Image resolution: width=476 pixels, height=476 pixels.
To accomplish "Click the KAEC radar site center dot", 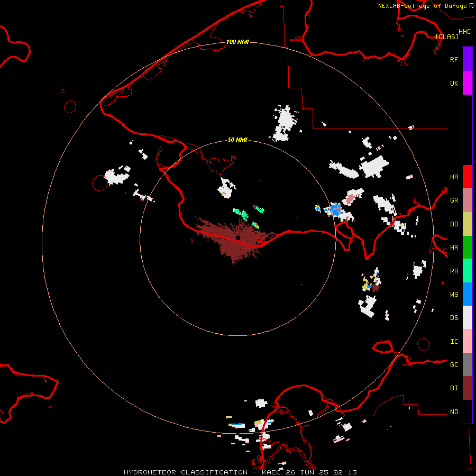I will pos(238,237).
